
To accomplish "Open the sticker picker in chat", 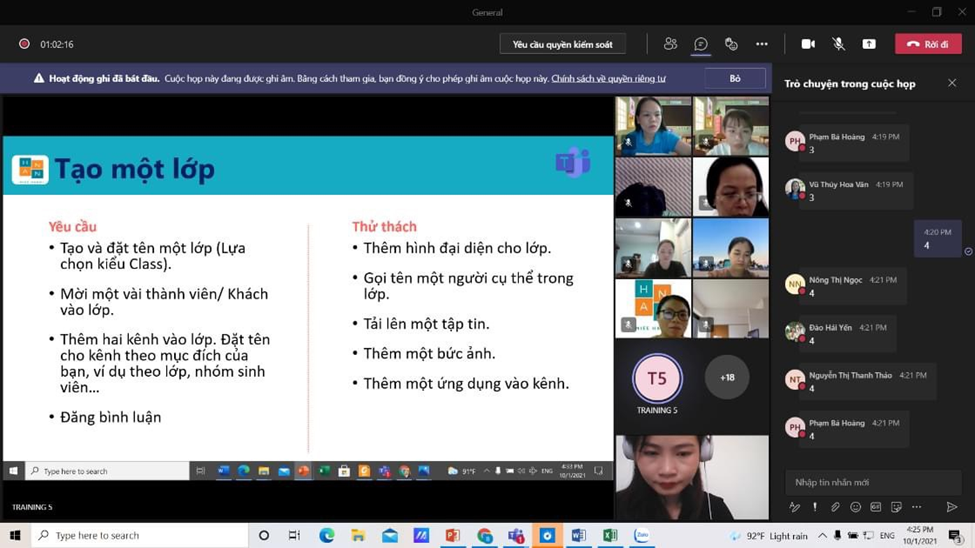I will [896, 507].
